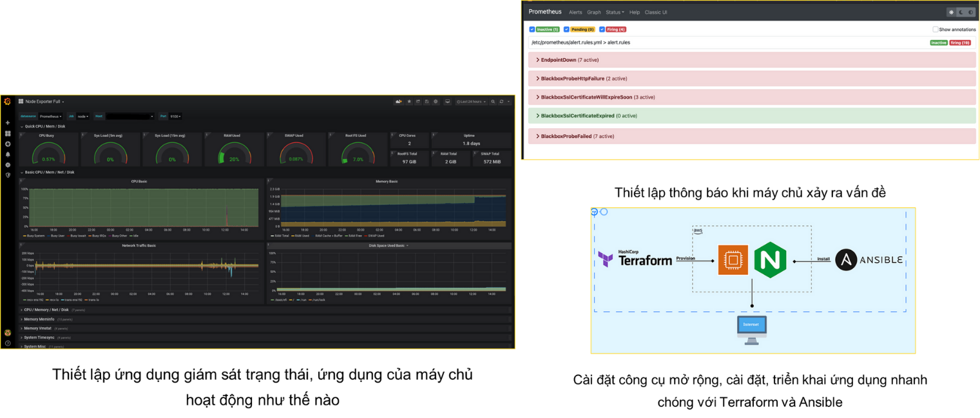Click the Add panel icon in Grafana toolbar
This screenshot has width=980, height=418.
[x=399, y=102]
